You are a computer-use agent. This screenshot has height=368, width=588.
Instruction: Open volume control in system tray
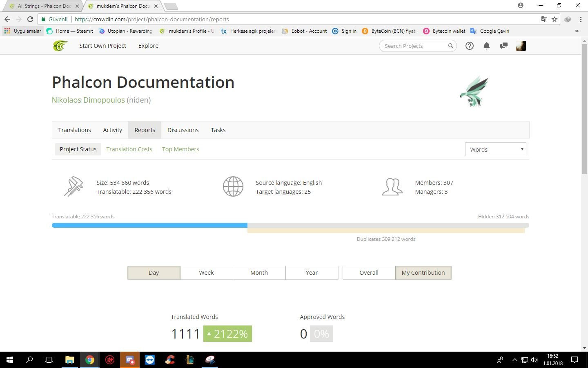534,360
